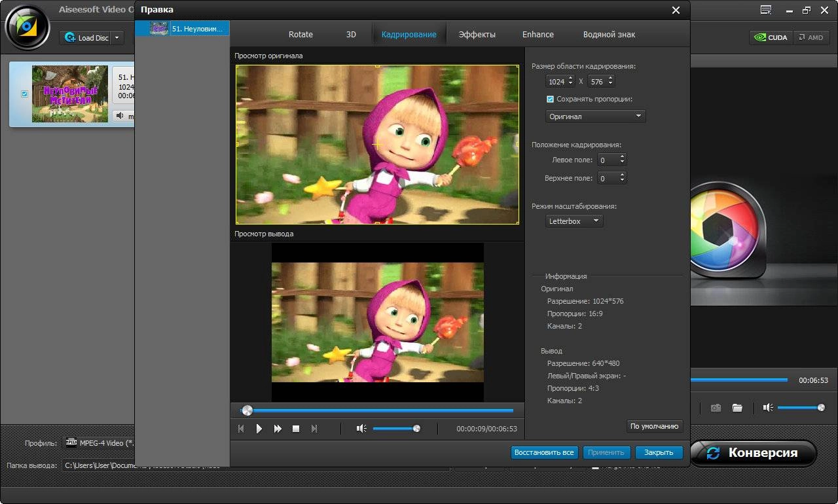Click the AMD acceleration button
Screen dimensions: 838x504
tap(811, 37)
